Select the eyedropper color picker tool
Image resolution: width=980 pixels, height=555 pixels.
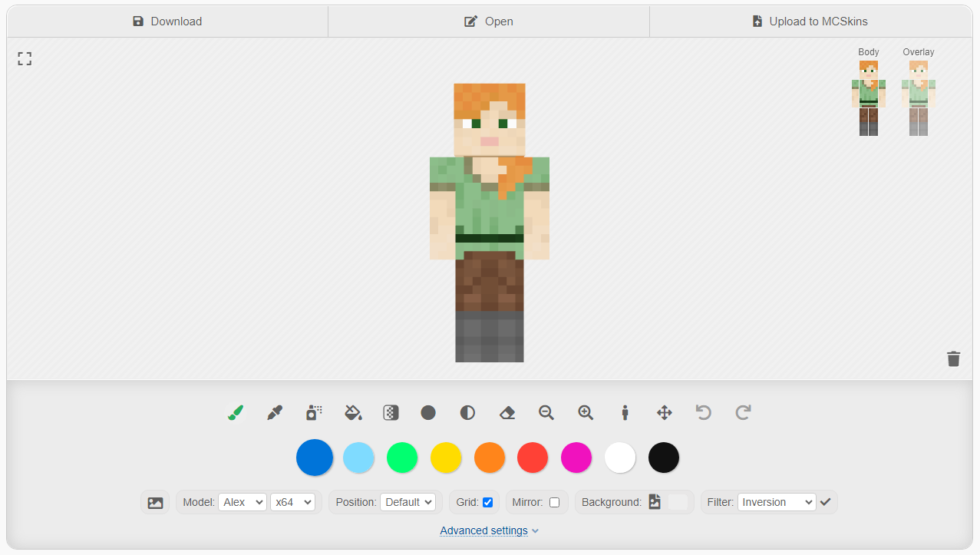(x=275, y=413)
